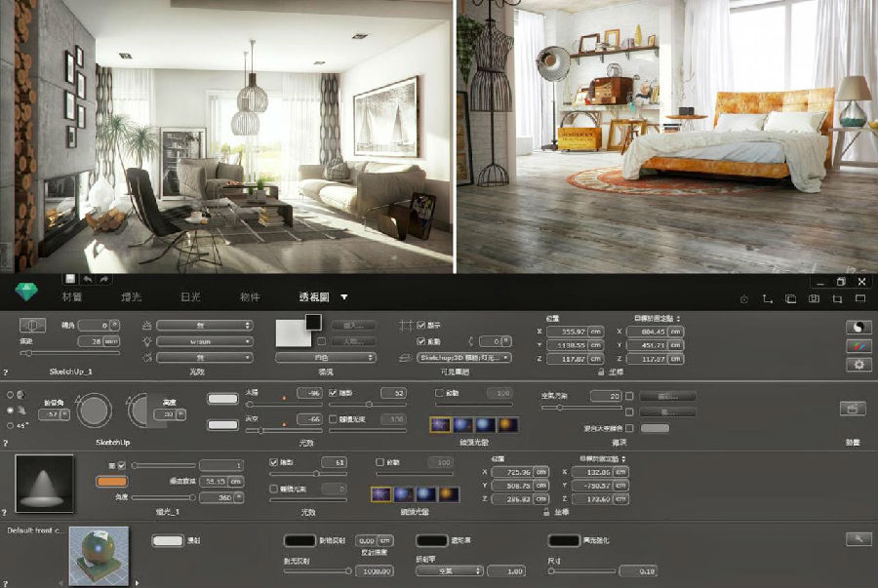Open the wisum lighting dropdown
Screen dimensions: 878x588
coord(204,342)
